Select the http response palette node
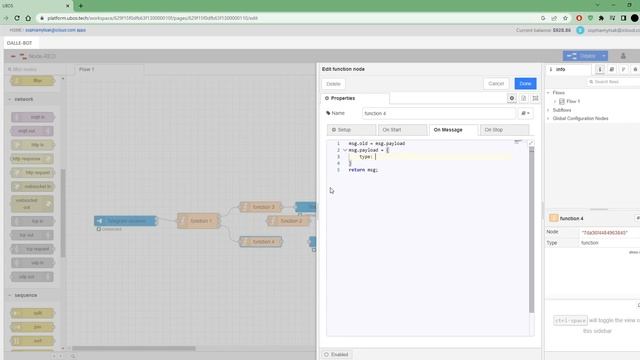640x360 pixels. [x=33, y=159]
